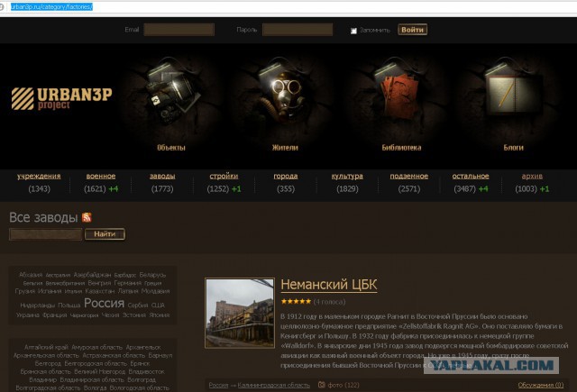Focus the Email input field
This screenshot has width=577, height=392.
pyautogui.click(x=179, y=30)
